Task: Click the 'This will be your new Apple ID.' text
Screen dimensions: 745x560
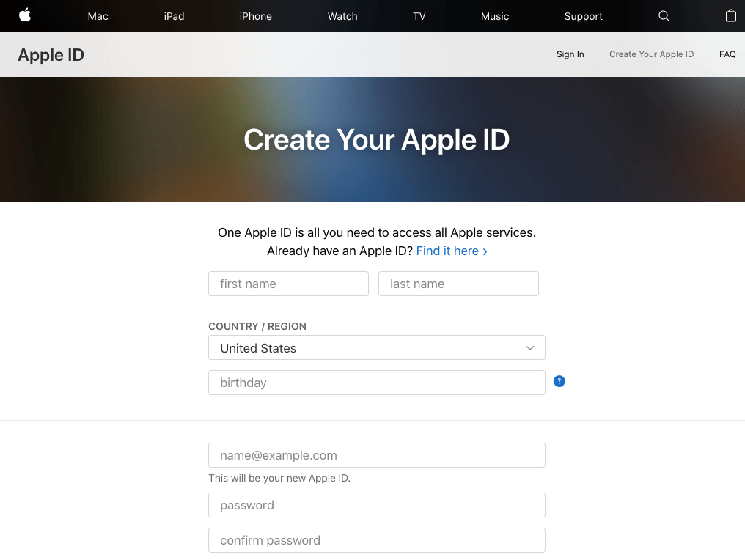Action: pos(279,479)
